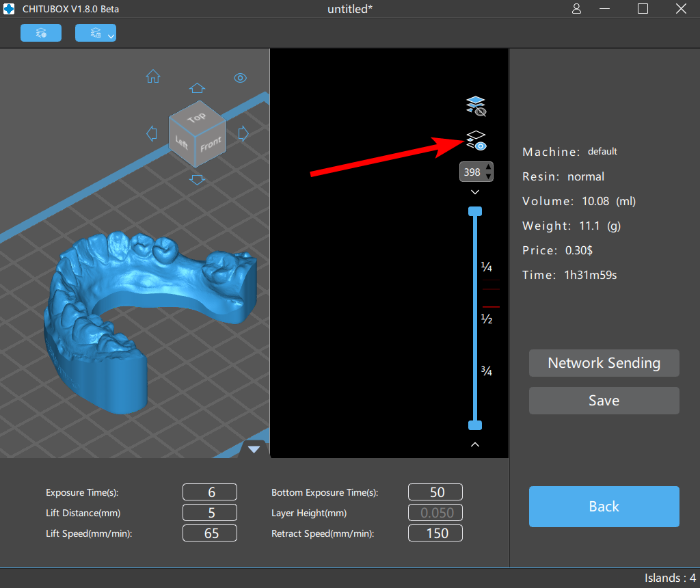Image resolution: width=700 pixels, height=588 pixels.
Task: Rotate view down using the down arrow
Action: [197, 180]
